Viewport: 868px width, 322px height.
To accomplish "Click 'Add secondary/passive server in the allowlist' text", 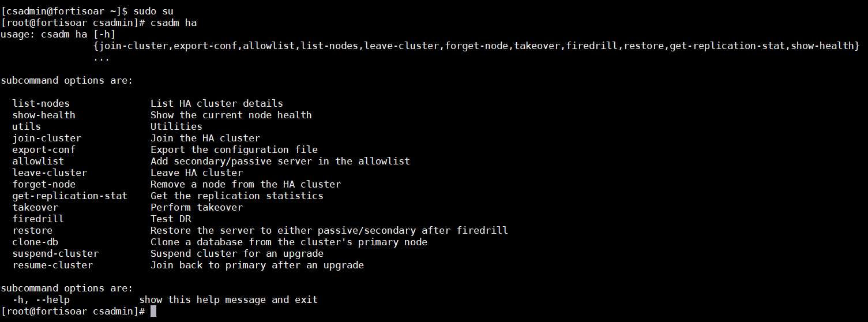I will (280, 161).
